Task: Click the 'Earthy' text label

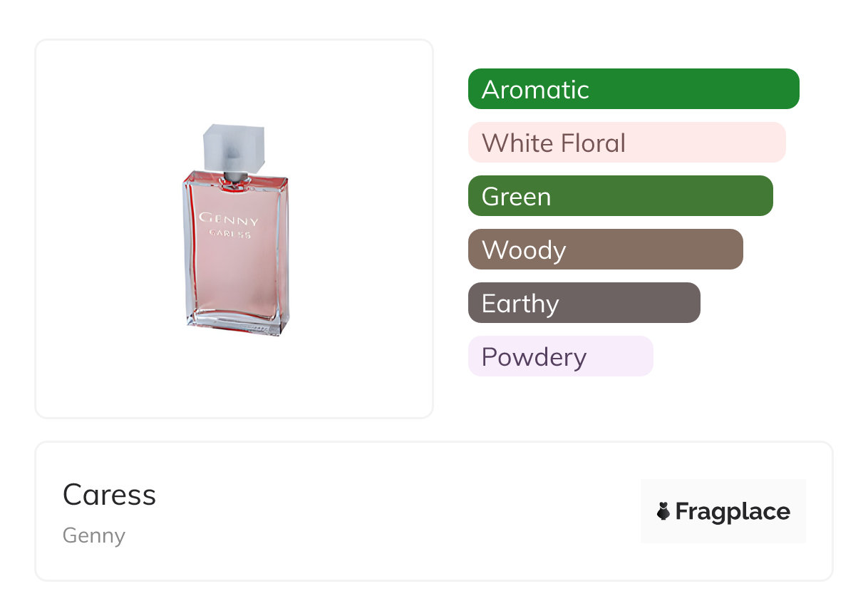Action: click(x=520, y=303)
